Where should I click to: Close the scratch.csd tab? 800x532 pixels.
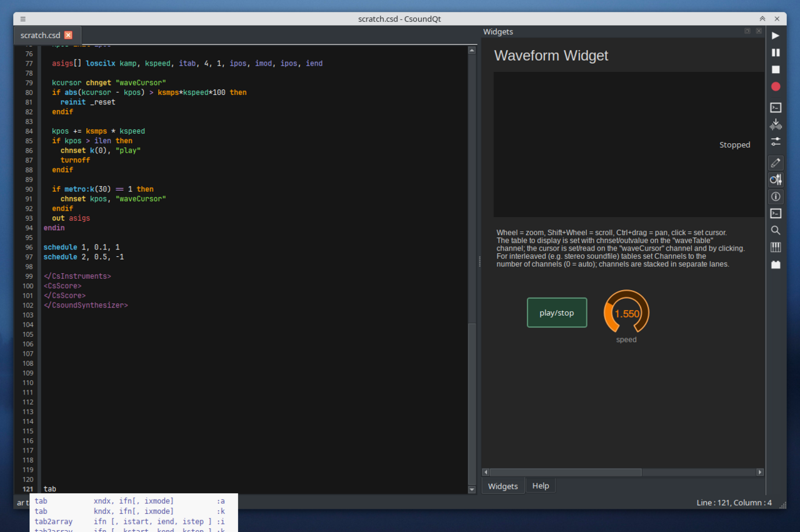tap(69, 35)
